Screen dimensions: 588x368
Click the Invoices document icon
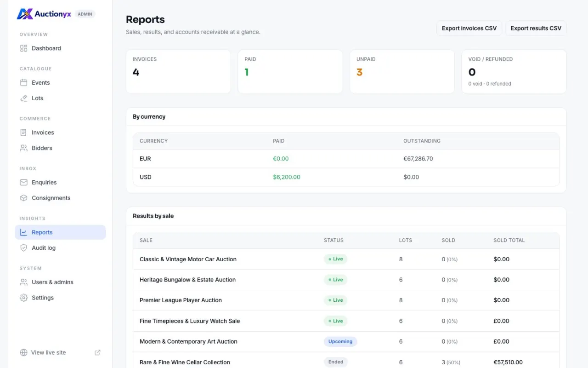[24, 132]
